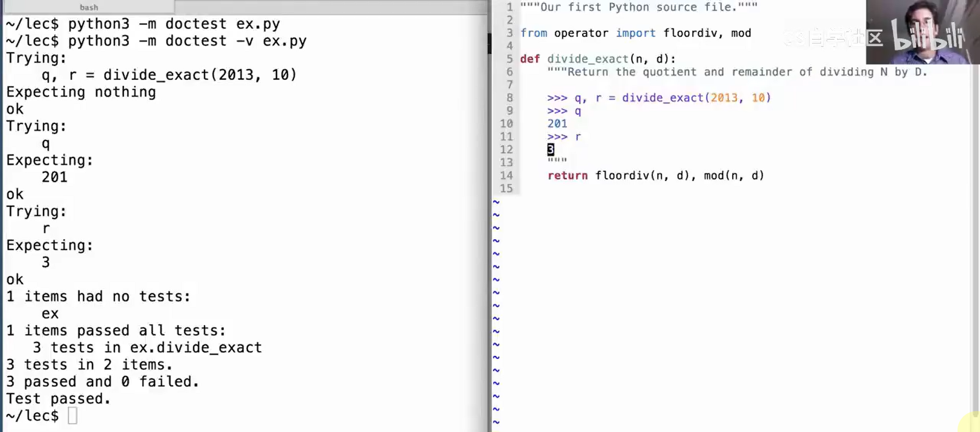
Task: Click the 'import' keyword on line 3
Action: coord(635,33)
